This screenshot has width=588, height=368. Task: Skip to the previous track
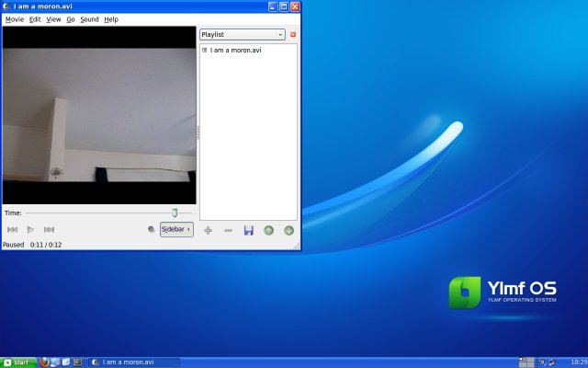point(13,229)
